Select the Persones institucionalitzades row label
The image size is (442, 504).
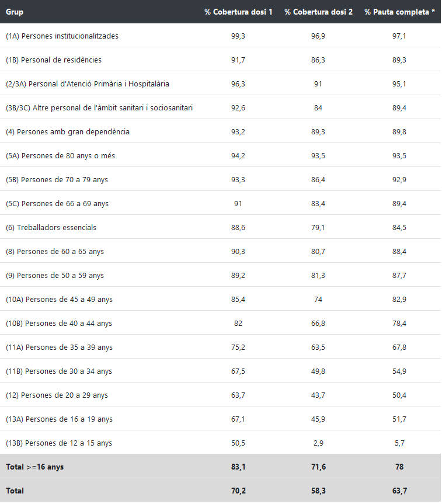click(x=62, y=36)
